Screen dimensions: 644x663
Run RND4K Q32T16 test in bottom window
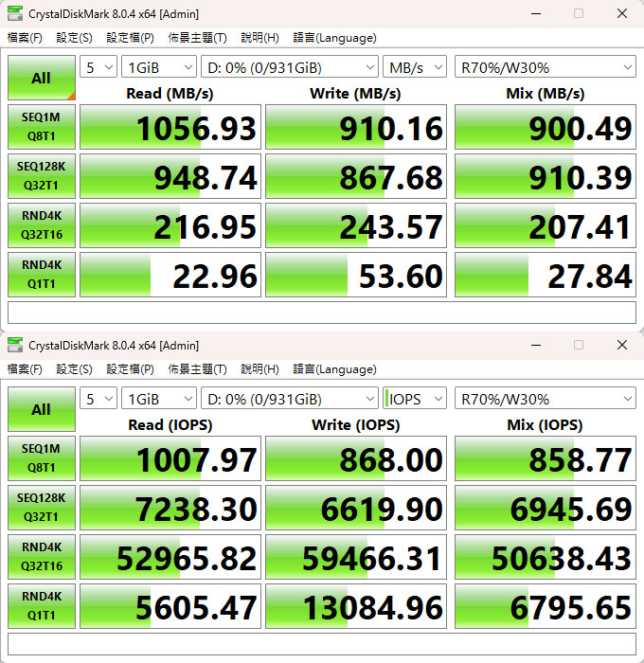42,557
